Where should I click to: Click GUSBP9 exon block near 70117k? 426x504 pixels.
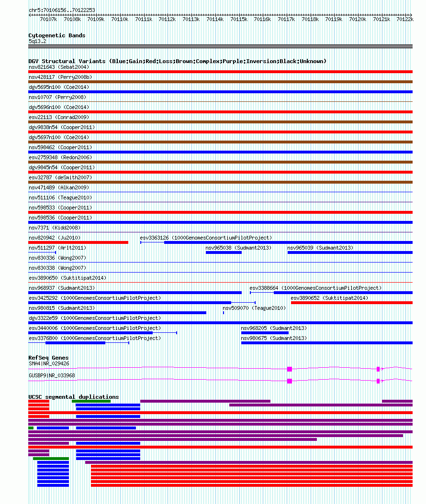click(290, 381)
